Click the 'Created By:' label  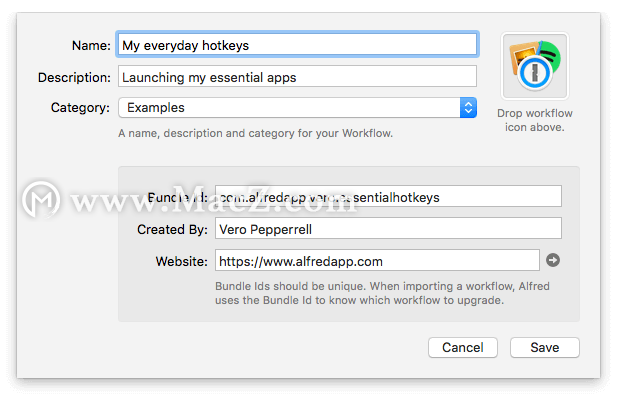point(172,229)
